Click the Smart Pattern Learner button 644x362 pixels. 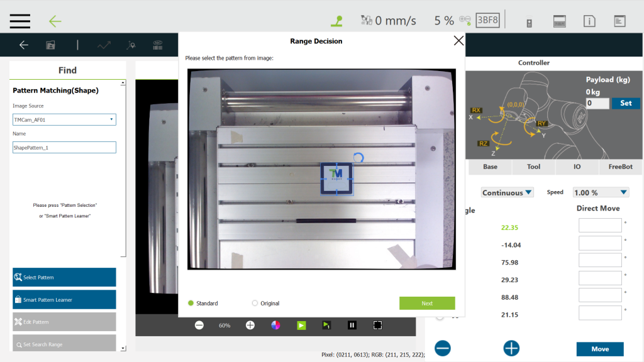64,300
